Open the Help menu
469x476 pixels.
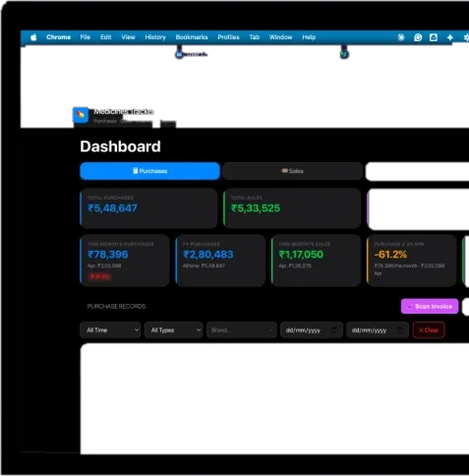click(309, 37)
